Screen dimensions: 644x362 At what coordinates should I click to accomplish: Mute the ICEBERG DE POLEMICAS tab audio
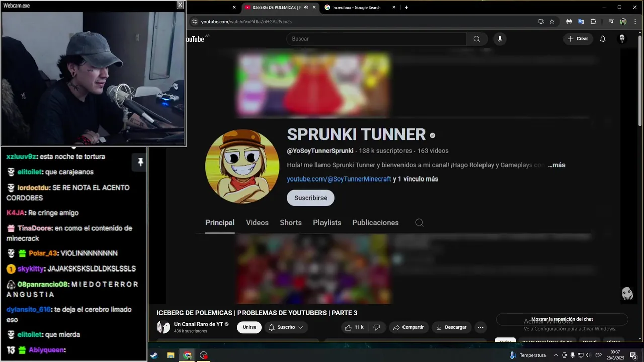pyautogui.click(x=306, y=7)
